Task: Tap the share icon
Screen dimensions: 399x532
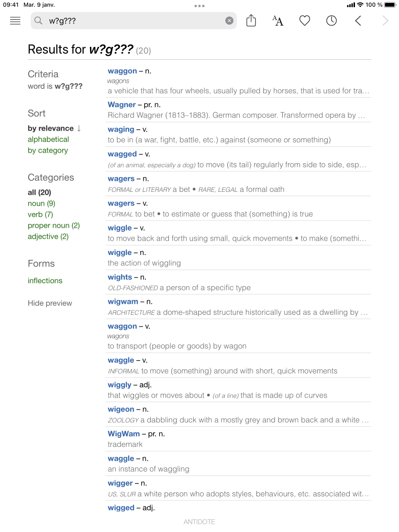Action: pos(251,21)
